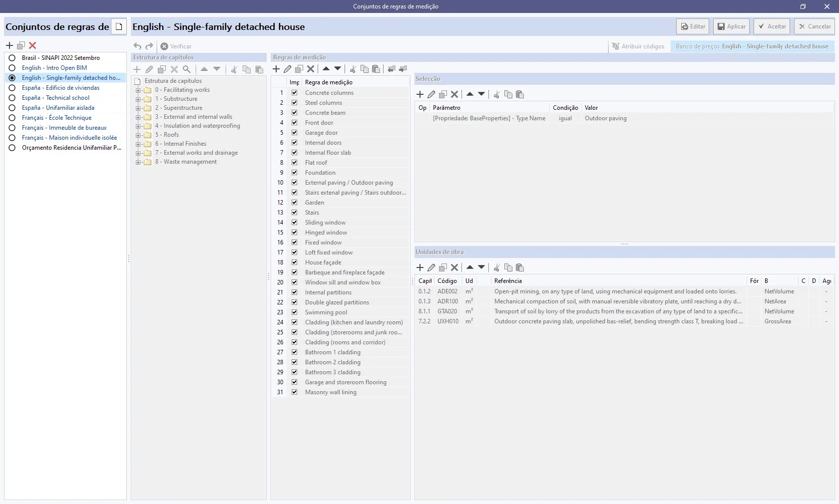Select work unit row with code UXH010
The width and height of the screenshot is (839, 504).
coord(624,321)
